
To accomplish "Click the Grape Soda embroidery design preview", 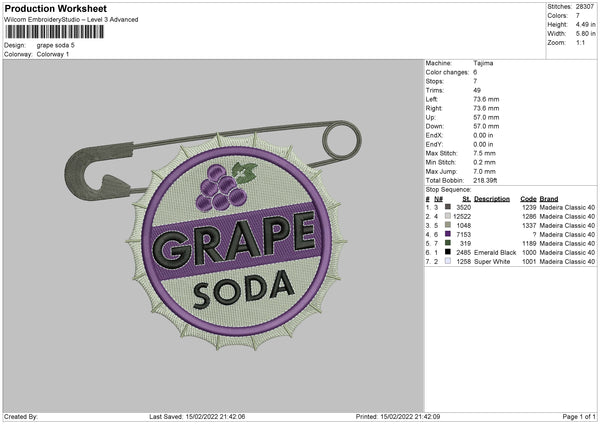I will 213,235.
